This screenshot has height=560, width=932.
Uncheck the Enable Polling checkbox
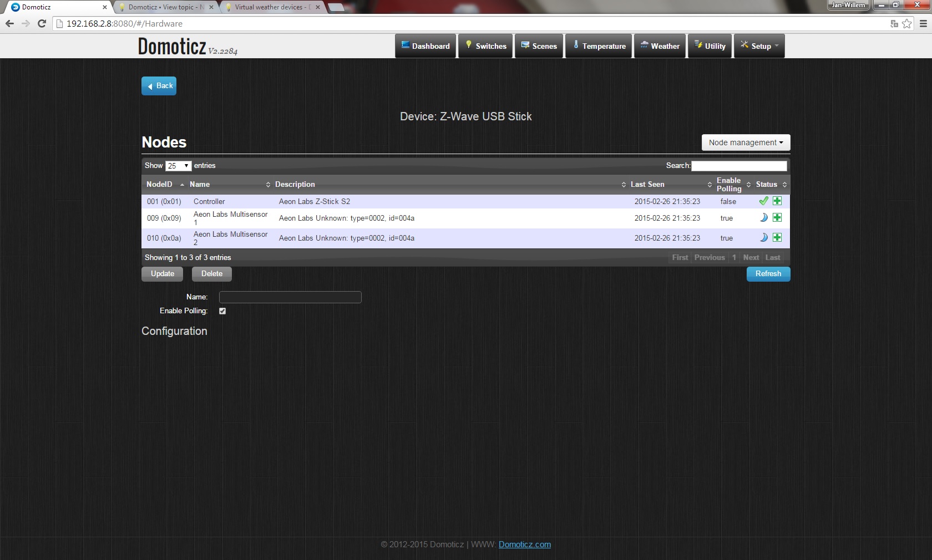coord(222,311)
